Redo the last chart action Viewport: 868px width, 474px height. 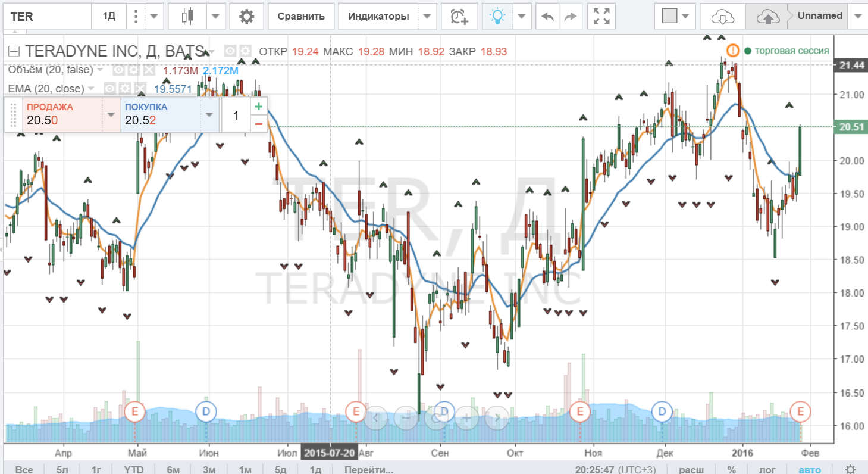click(571, 16)
